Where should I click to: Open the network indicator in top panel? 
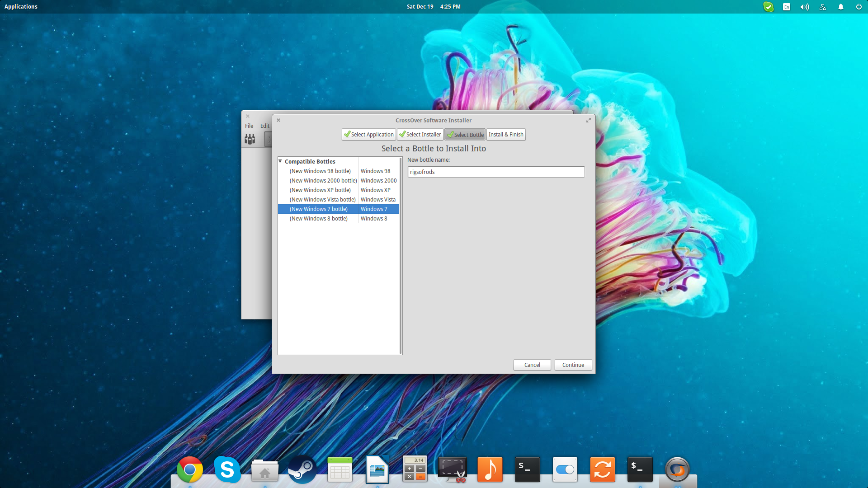(823, 7)
